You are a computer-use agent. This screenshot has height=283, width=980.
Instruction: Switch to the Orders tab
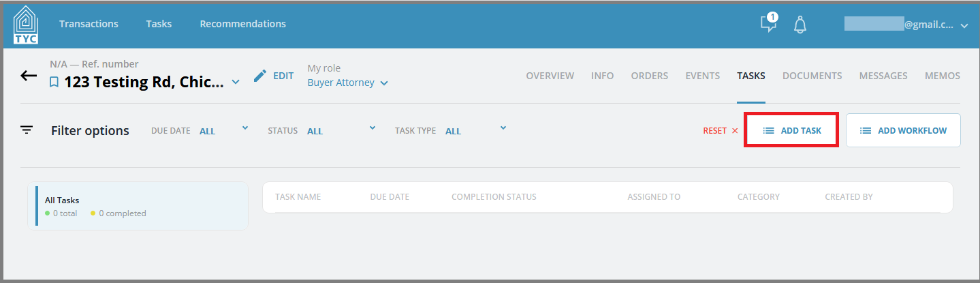(x=650, y=76)
